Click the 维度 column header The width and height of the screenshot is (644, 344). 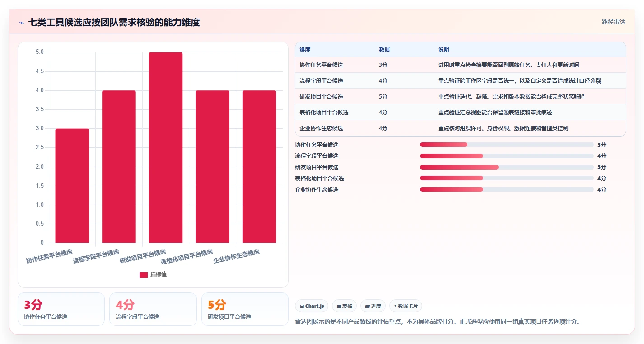point(305,50)
